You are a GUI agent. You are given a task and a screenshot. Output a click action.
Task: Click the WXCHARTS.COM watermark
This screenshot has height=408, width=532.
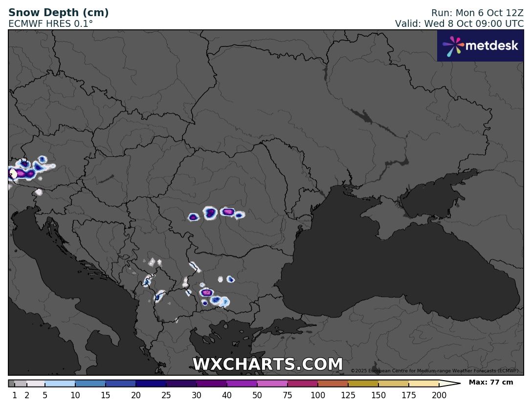(267, 365)
